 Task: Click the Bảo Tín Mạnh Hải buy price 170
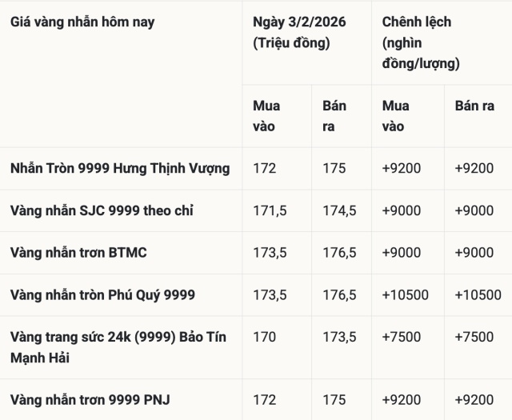(x=264, y=337)
